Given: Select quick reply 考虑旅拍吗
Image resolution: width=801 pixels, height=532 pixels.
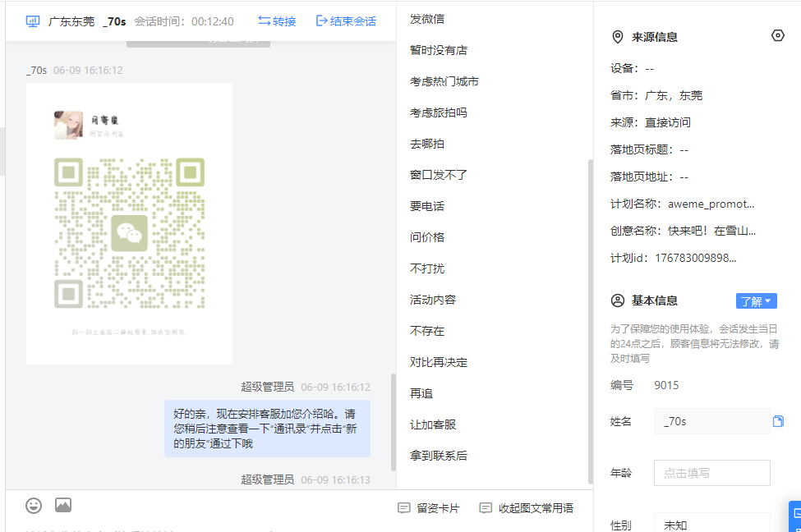Looking at the screenshot, I should tap(439, 112).
